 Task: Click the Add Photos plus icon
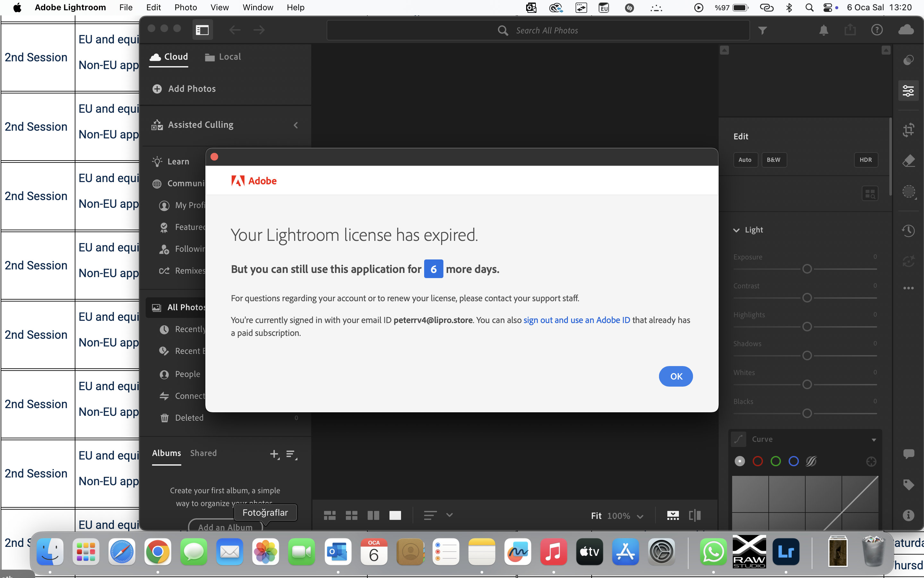157,89
